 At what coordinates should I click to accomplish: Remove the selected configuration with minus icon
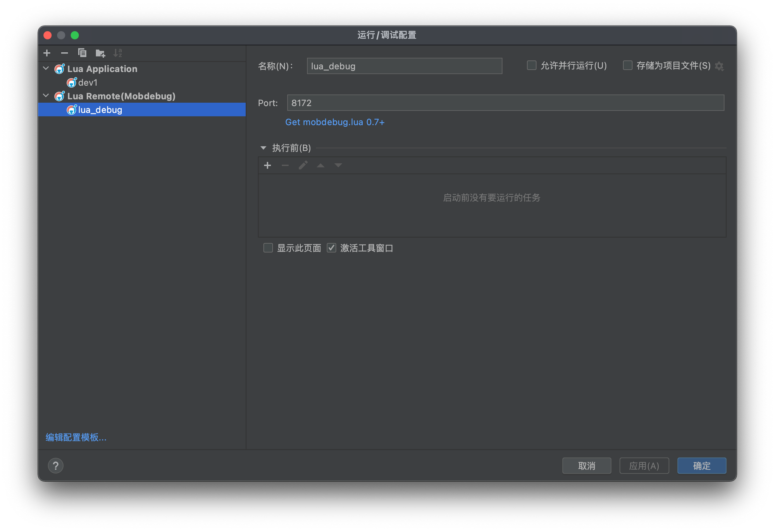64,53
